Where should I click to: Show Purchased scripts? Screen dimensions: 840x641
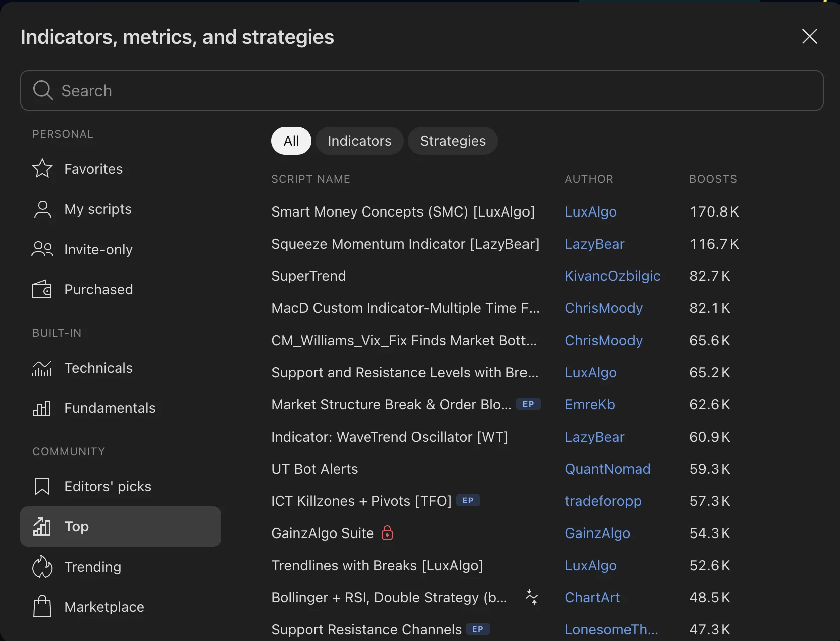click(x=121, y=289)
